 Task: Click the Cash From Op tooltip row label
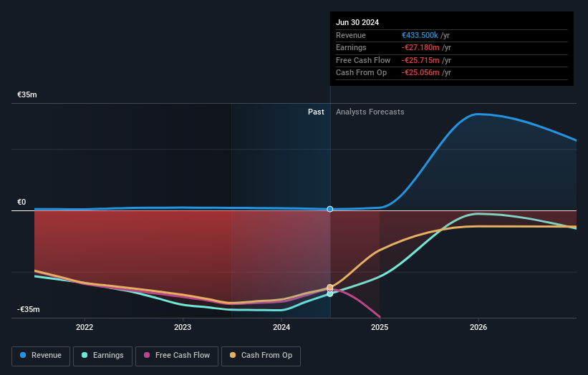(x=361, y=73)
